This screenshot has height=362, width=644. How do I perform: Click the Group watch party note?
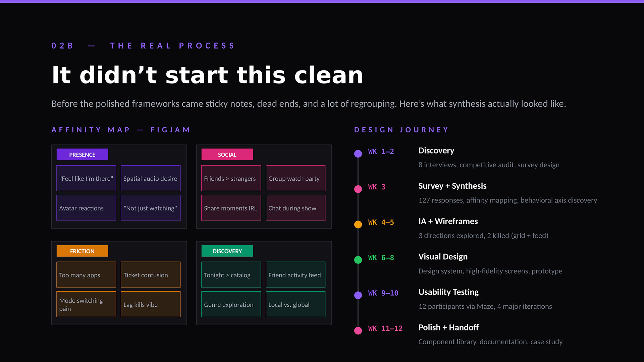point(295,178)
